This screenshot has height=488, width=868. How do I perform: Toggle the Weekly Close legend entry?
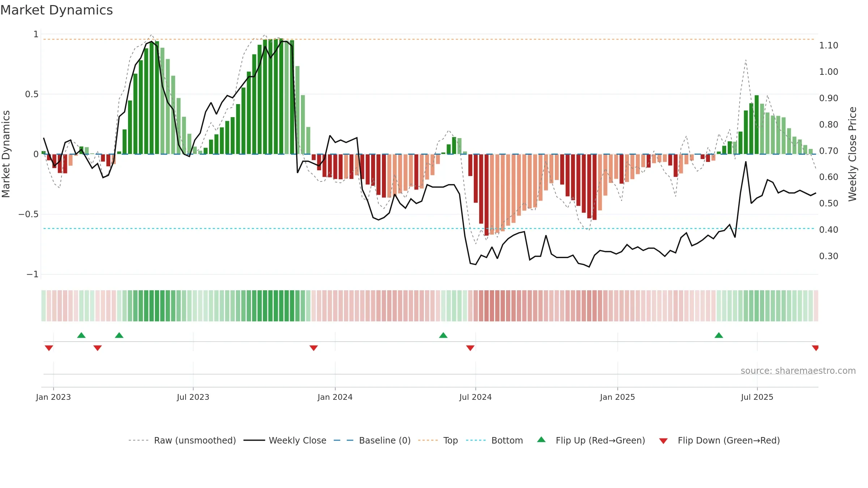click(x=285, y=440)
